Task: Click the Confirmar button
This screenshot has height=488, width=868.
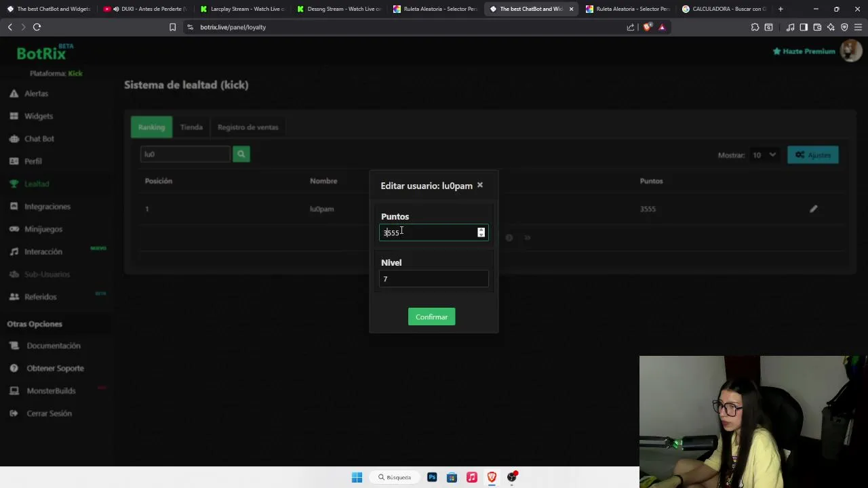Action: click(x=431, y=317)
